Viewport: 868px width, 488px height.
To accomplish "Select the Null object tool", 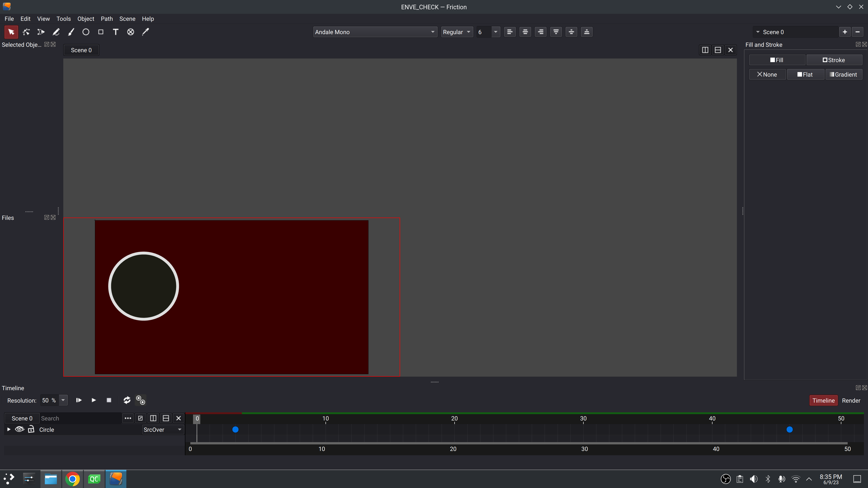I will click(x=130, y=32).
